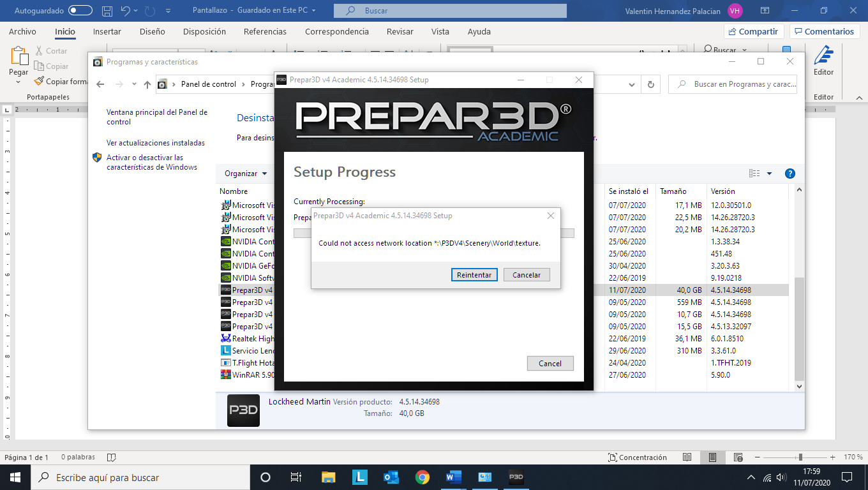This screenshot has width=868, height=490.
Task: Click the Compartir button in Word
Action: click(x=754, y=31)
